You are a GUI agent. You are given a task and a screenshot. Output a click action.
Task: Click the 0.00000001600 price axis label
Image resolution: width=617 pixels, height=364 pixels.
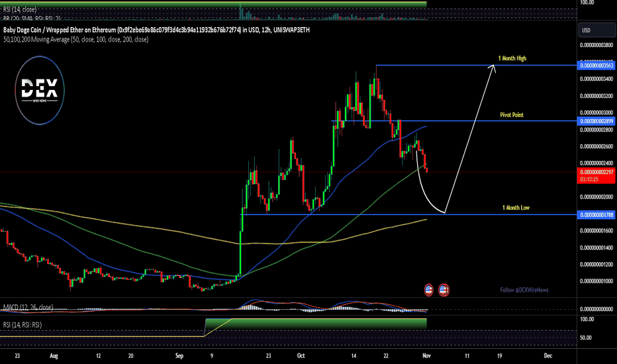(596, 230)
